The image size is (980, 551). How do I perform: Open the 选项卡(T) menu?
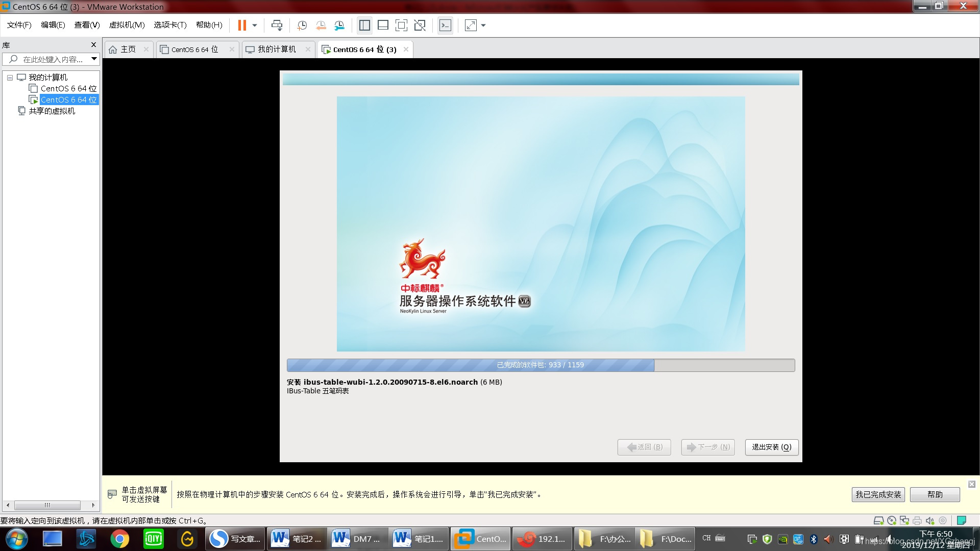[170, 25]
